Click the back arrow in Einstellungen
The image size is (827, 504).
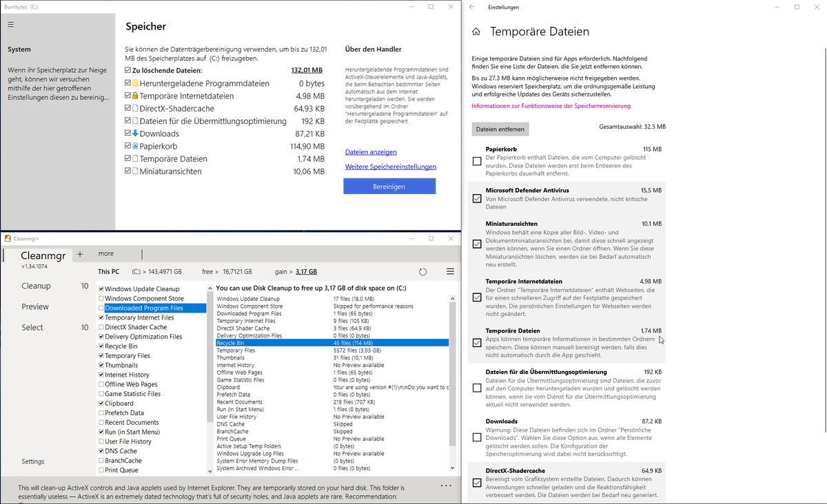point(471,7)
